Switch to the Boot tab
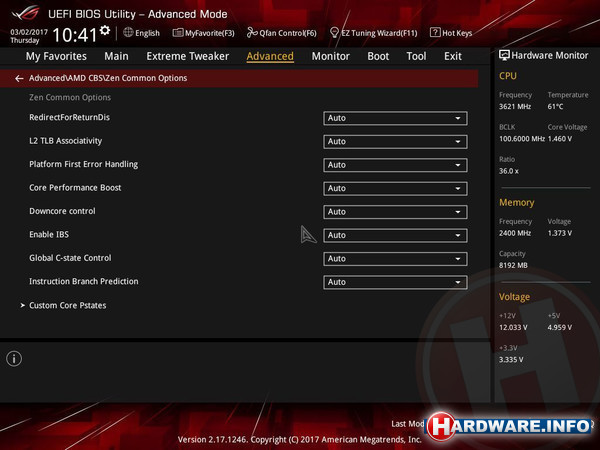The height and width of the screenshot is (450, 600). pos(378,56)
